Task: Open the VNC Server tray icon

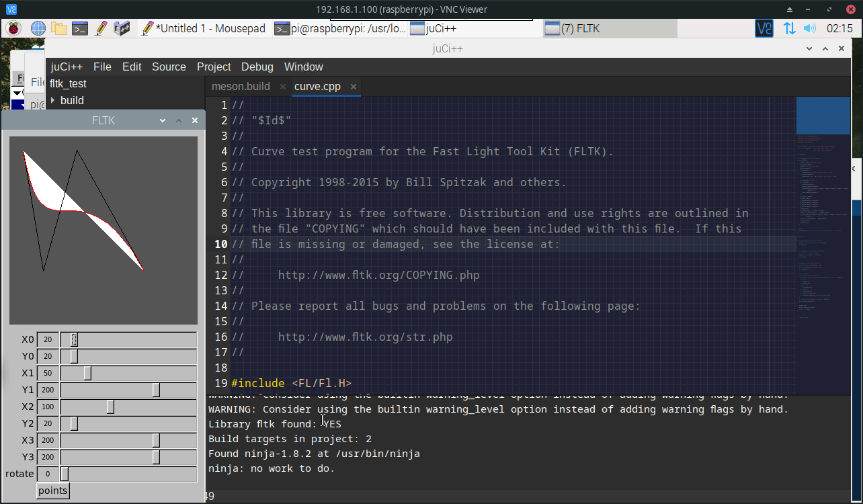Action: 764,28
